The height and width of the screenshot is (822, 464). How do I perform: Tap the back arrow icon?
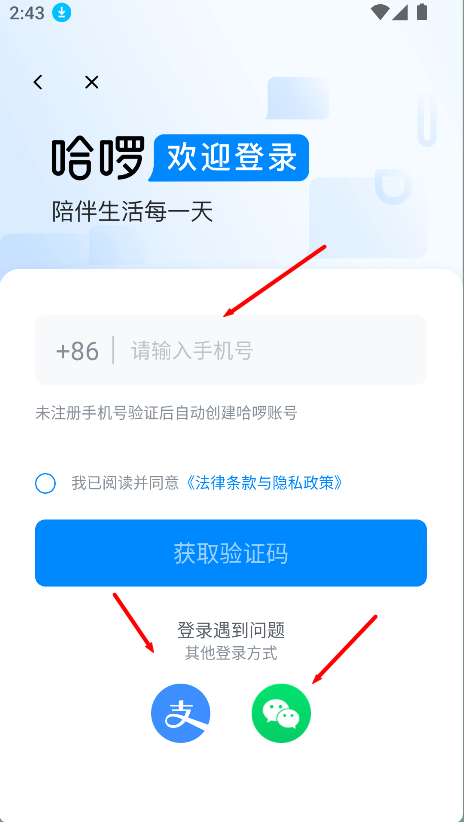[x=38, y=82]
